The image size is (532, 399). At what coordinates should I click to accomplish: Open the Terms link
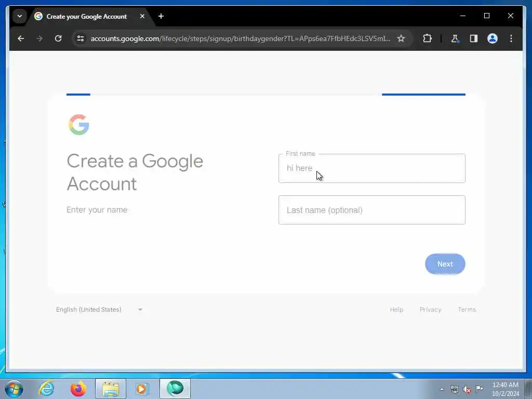[x=467, y=310]
